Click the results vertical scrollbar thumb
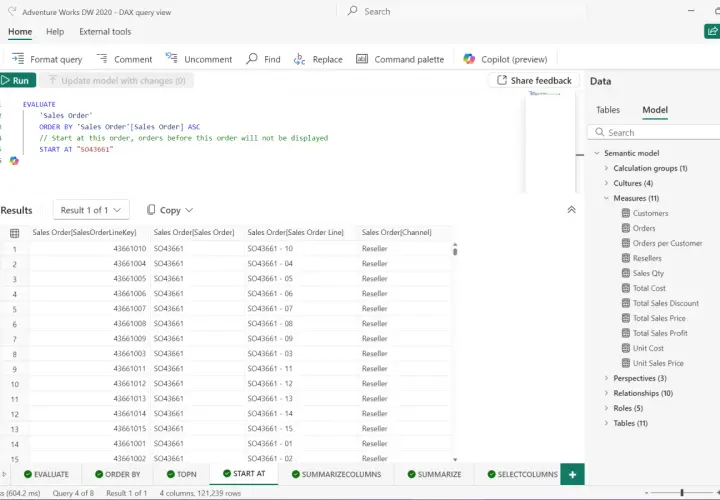The height and width of the screenshot is (500, 720). pos(455,252)
